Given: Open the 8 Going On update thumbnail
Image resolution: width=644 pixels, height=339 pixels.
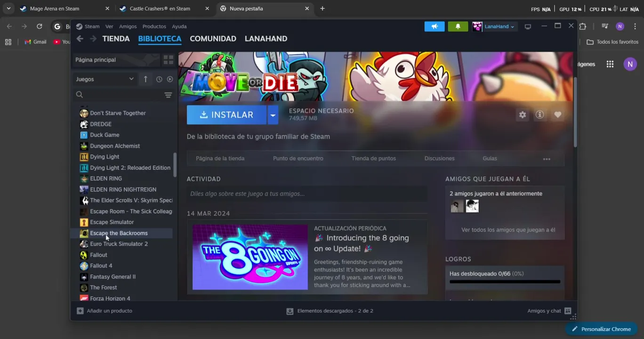Looking at the screenshot, I should (x=250, y=257).
